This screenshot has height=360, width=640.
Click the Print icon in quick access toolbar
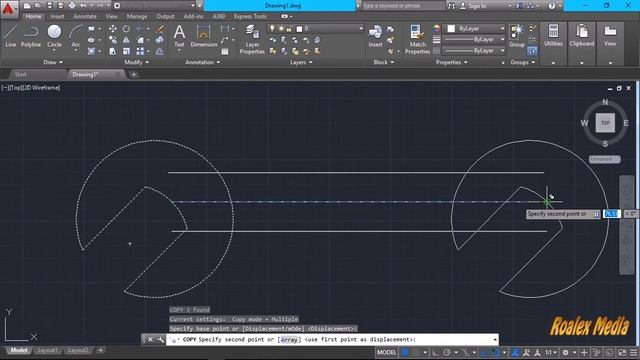click(72, 6)
